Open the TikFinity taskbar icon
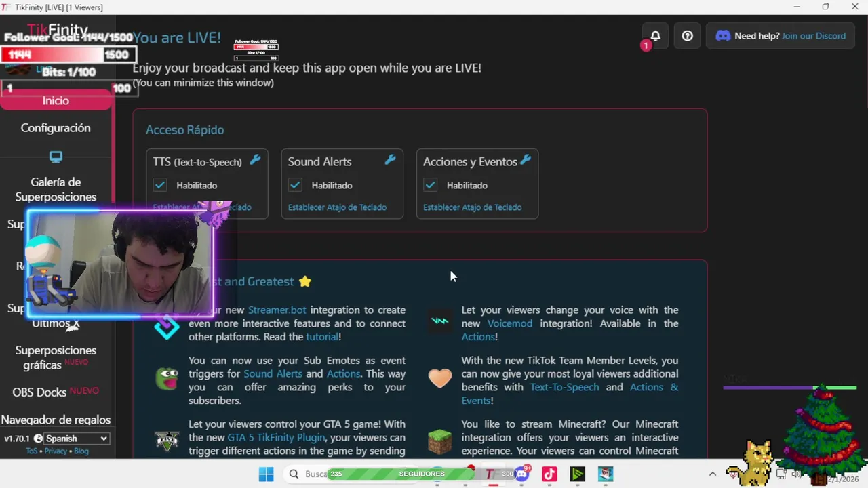Screen dimensions: 868x488 pos(490,474)
